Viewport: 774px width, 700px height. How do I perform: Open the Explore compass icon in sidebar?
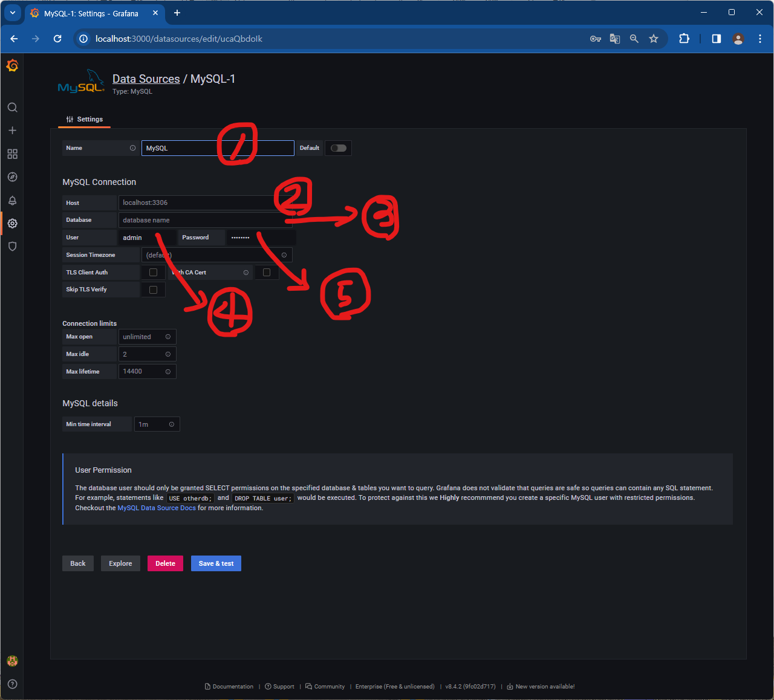pyautogui.click(x=12, y=177)
